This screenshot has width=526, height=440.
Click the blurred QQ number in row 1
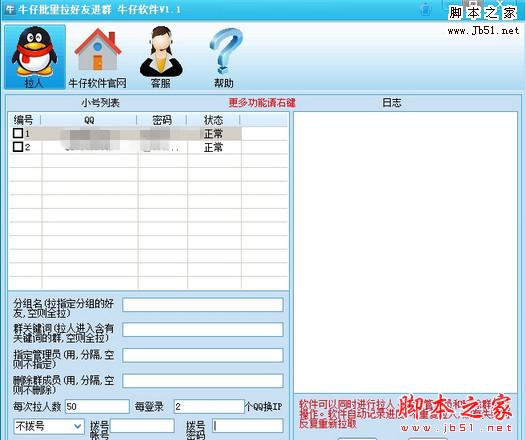[x=90, y=133]
